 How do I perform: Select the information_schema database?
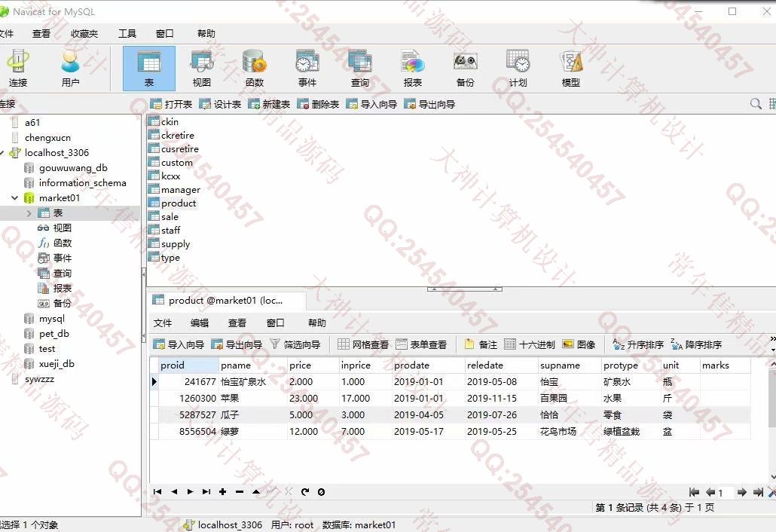(82, 183)
